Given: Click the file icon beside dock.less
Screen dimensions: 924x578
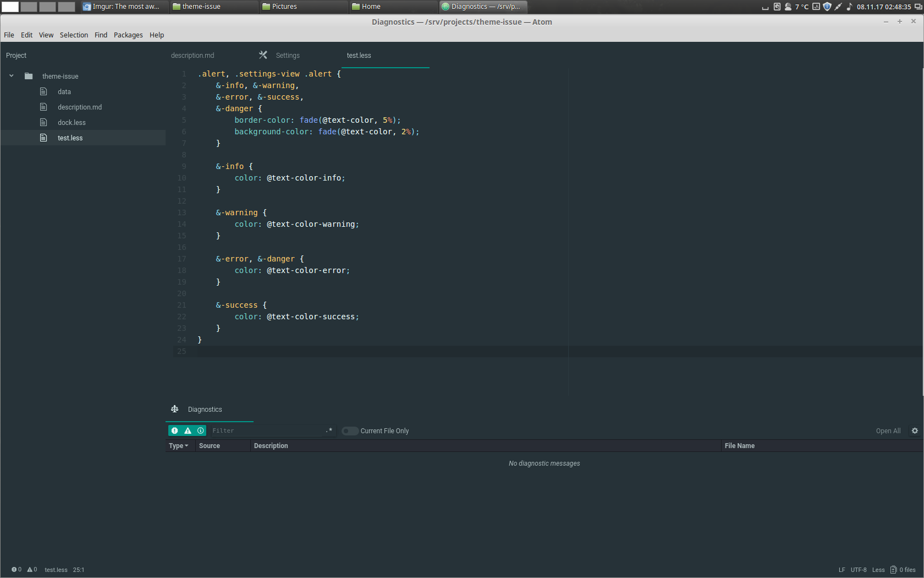Looking at the screenshot, I should point(43,122).
